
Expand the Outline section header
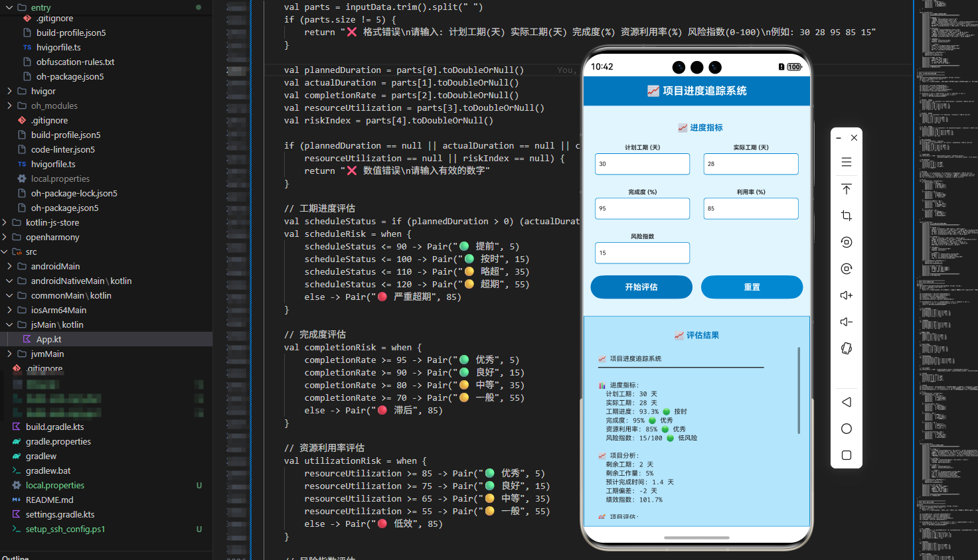pos(15,557)
